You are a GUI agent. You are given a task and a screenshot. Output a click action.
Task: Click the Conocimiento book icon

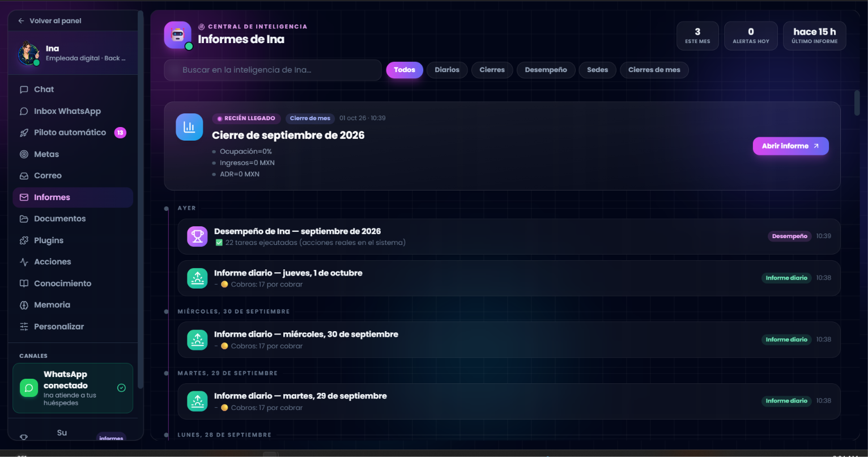tap(24, 283)
